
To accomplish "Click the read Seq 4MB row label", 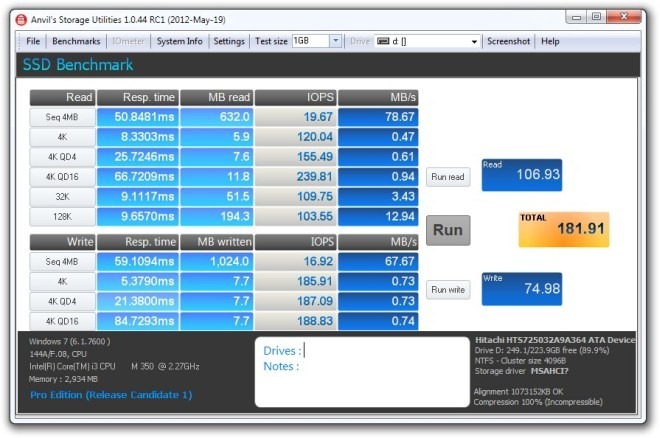I will tap(62, 117).
